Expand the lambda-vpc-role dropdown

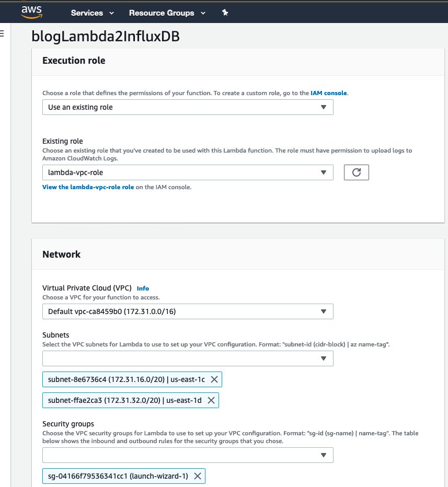188,172
